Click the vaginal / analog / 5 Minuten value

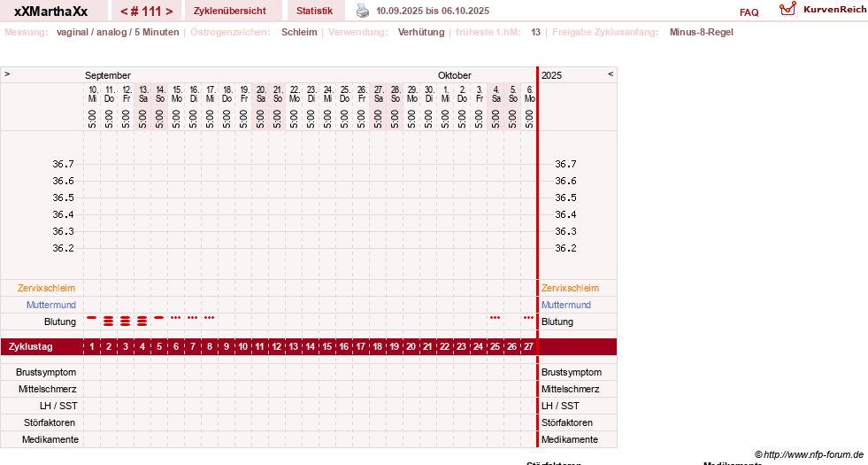[118, 32]
